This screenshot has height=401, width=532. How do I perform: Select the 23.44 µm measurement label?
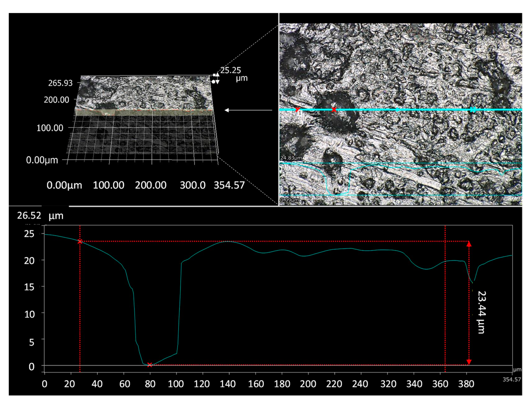[482, 312]
